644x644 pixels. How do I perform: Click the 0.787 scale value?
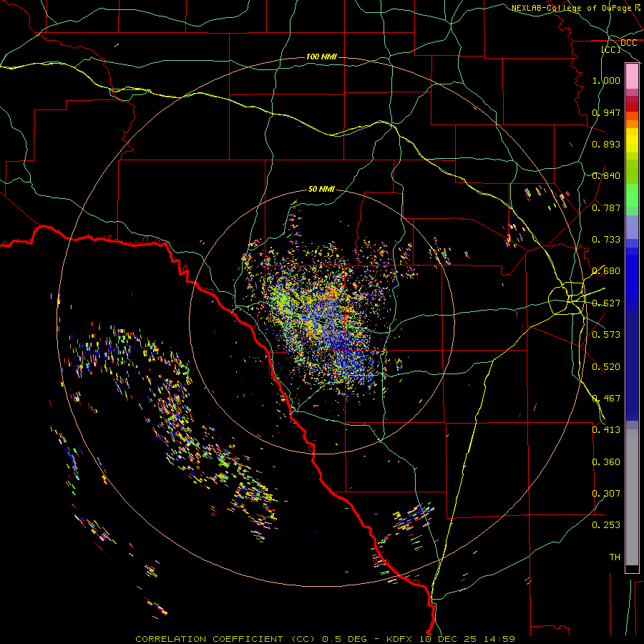(x=606, y=208)
